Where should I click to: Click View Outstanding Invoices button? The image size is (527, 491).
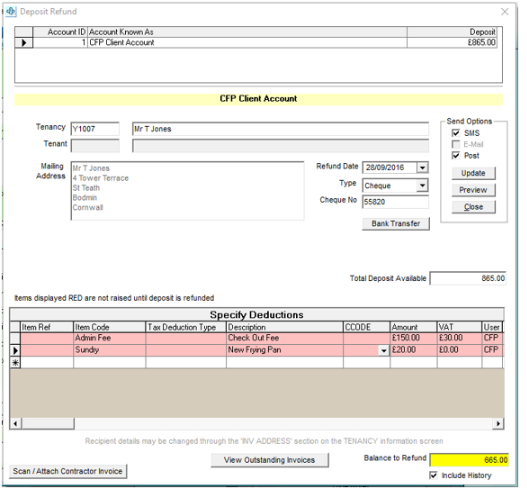(270, 460)
